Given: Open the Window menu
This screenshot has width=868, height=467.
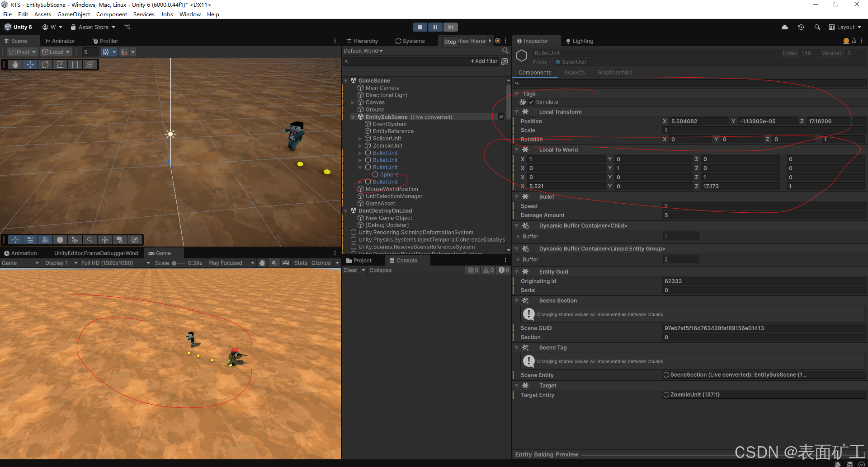Looking at the screenshot, I should tap(190, 14).
